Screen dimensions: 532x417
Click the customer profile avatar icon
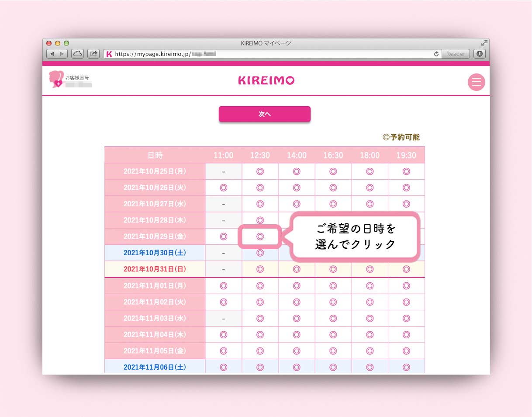[x=56, y=79]
